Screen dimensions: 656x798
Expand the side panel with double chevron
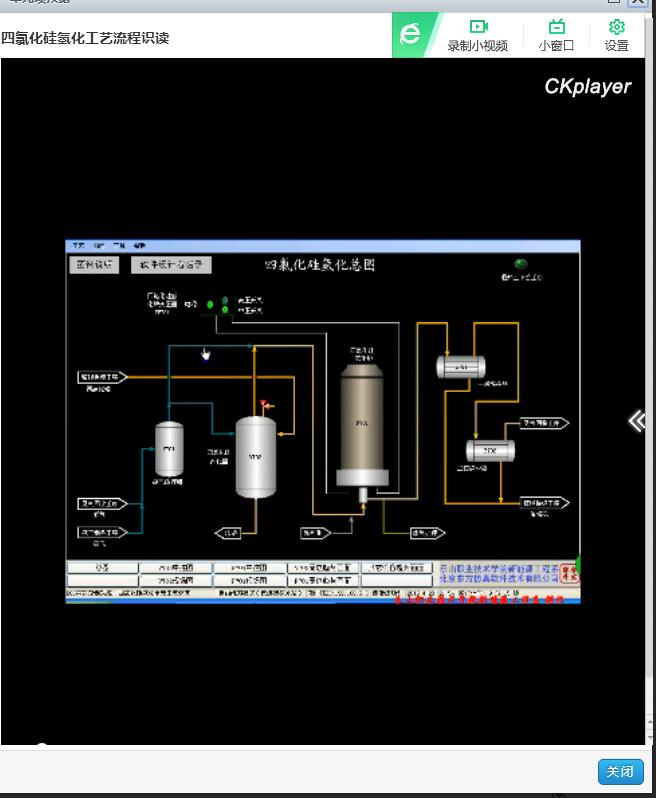click(636, 421)
